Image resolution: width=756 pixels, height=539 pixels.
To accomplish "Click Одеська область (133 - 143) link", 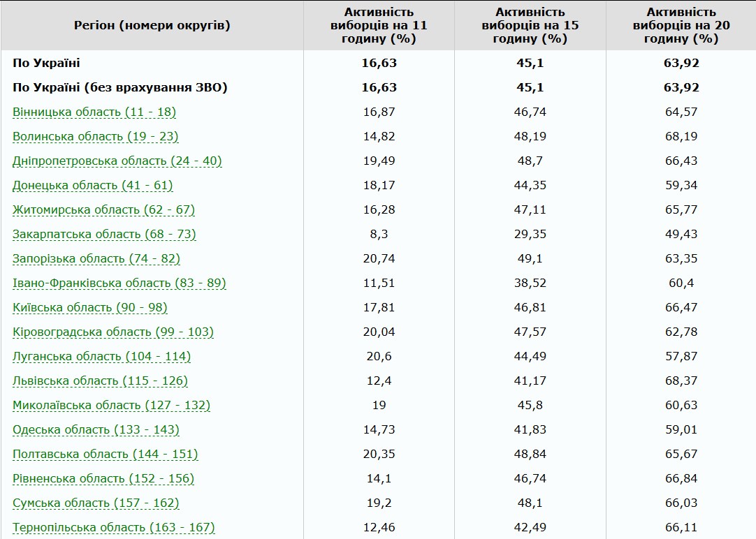I will (x=96, y=429).
